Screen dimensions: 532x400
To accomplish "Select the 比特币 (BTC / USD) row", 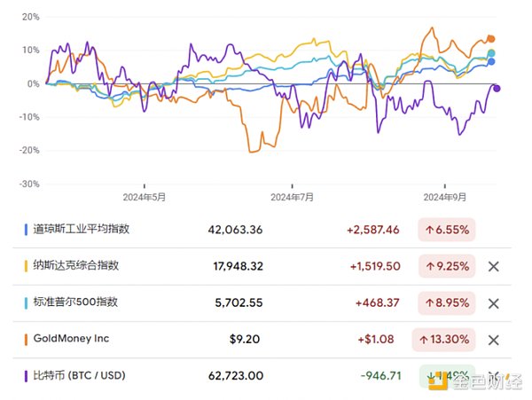I will [x=80, y=376].
